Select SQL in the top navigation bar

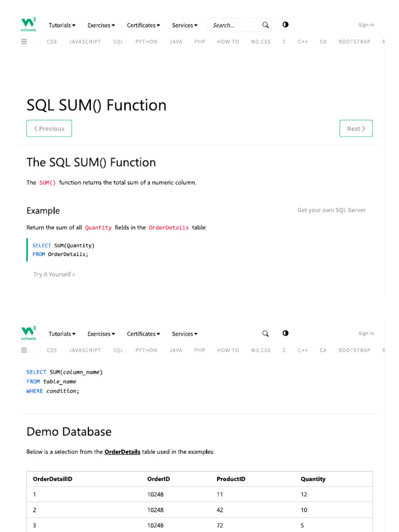118,42
